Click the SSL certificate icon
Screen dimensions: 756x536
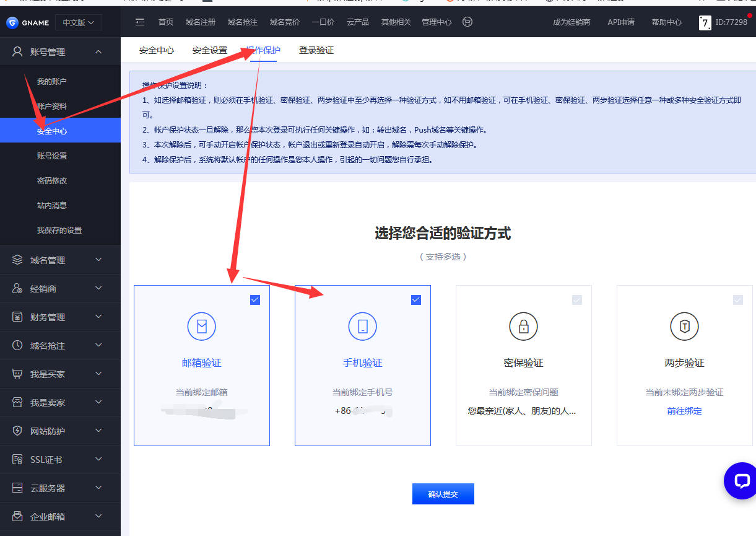pyautogui.click(x=17, y=460)
